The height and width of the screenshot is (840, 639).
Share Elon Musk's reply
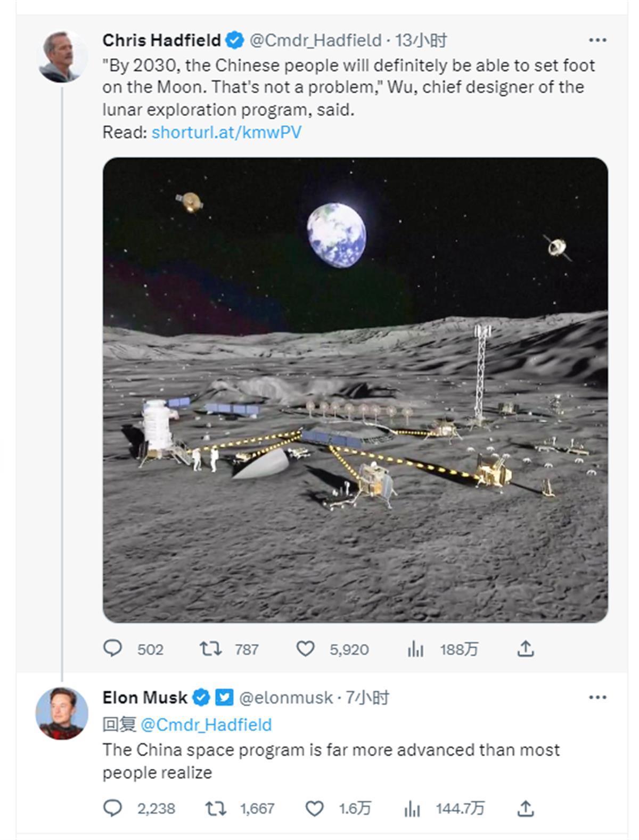click(525, 808)
